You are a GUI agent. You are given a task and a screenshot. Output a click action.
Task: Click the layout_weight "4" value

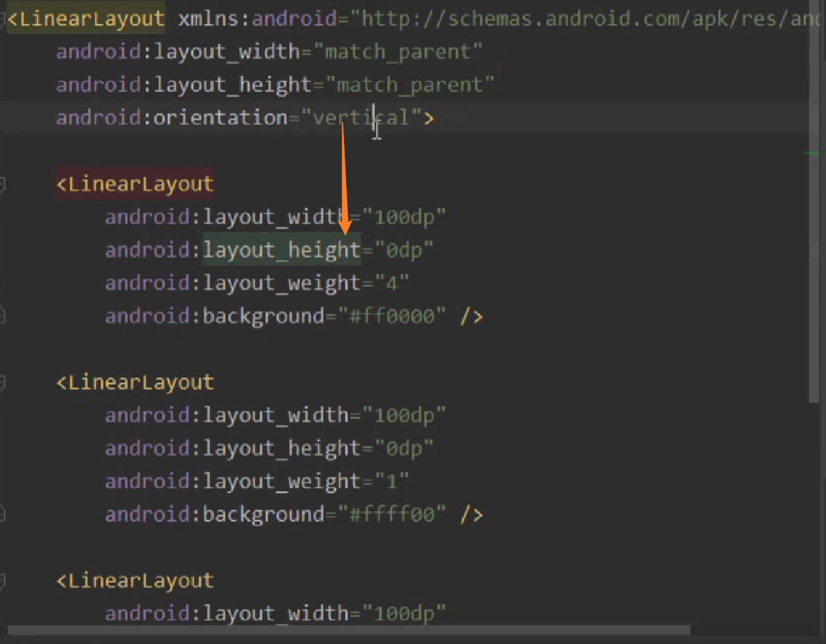tap(391, 283)
